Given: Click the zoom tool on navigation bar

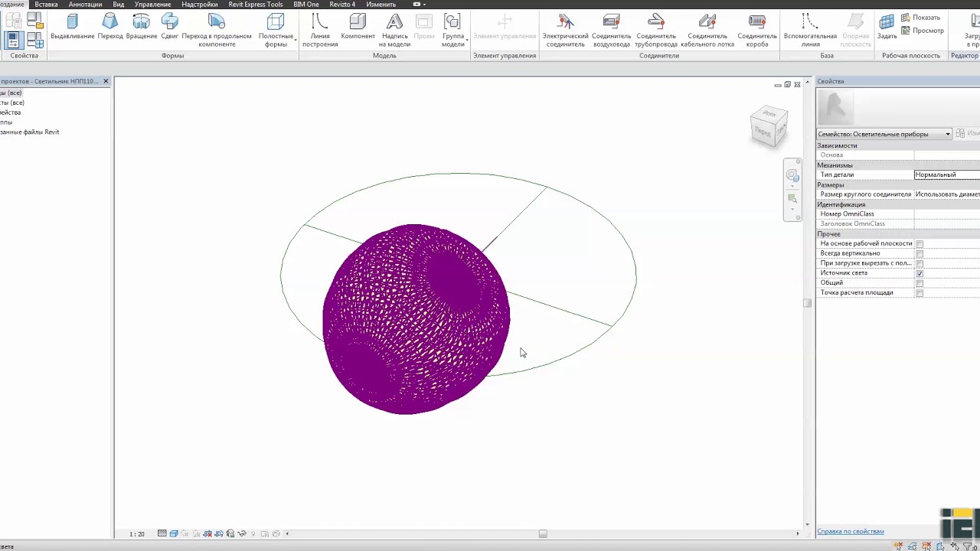Looking at the screenshot, I should [792, 199].
